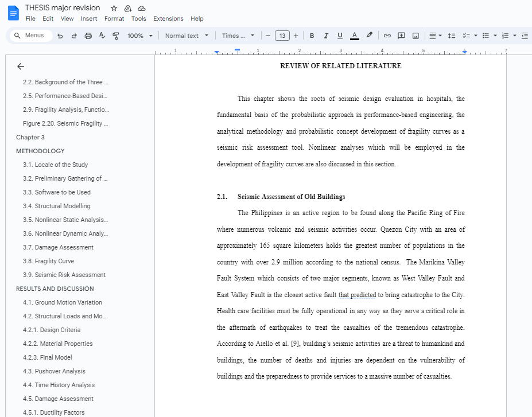Open the zoom level 100% dropdown

(140, 36)
